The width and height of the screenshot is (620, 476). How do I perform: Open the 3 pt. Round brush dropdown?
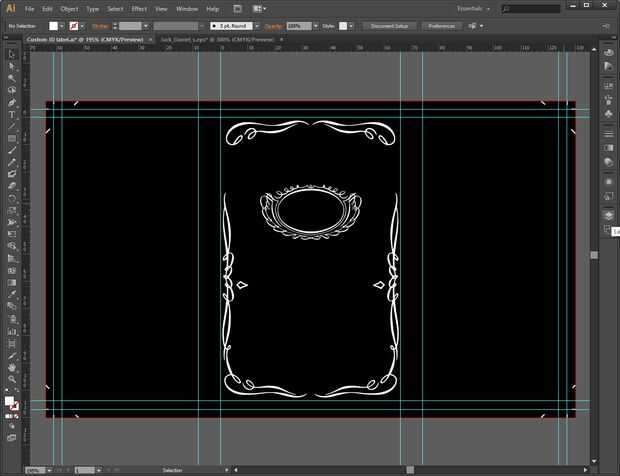(x=258, y=25)
